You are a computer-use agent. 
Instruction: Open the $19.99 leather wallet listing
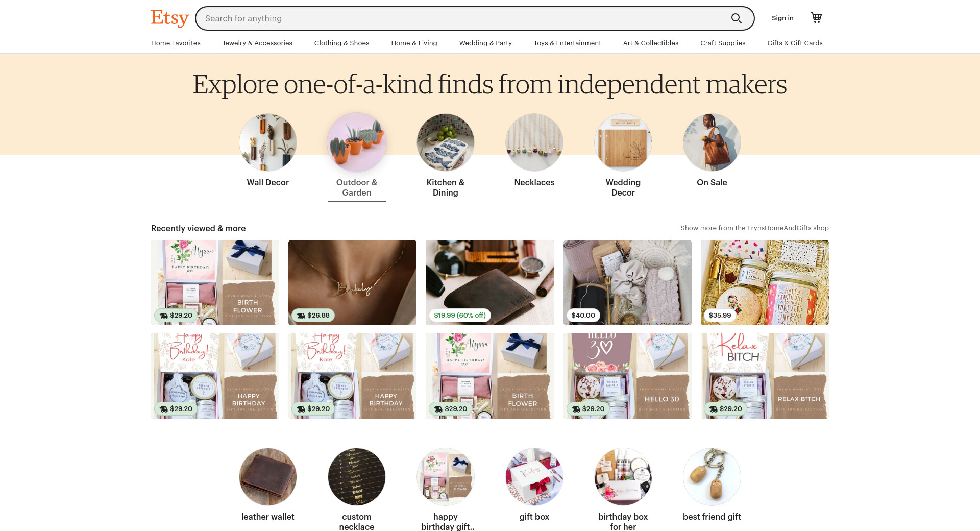(x=490, y=282)
